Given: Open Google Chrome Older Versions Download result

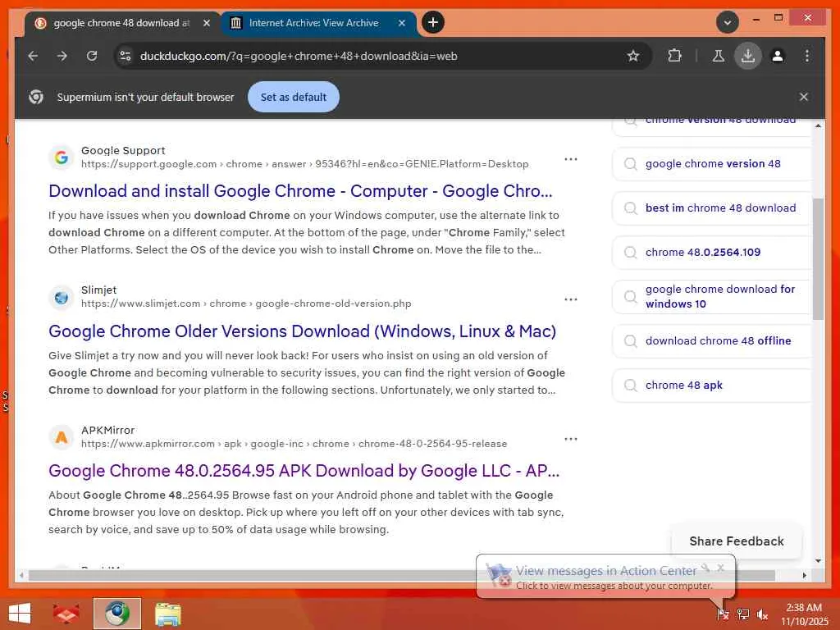Looking at the screenshot, I should 302,331.
